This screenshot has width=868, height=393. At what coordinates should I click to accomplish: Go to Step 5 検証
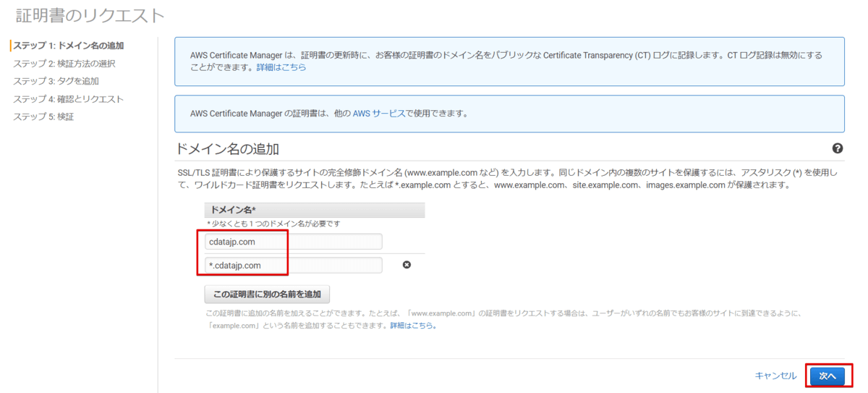click(43, 117)
